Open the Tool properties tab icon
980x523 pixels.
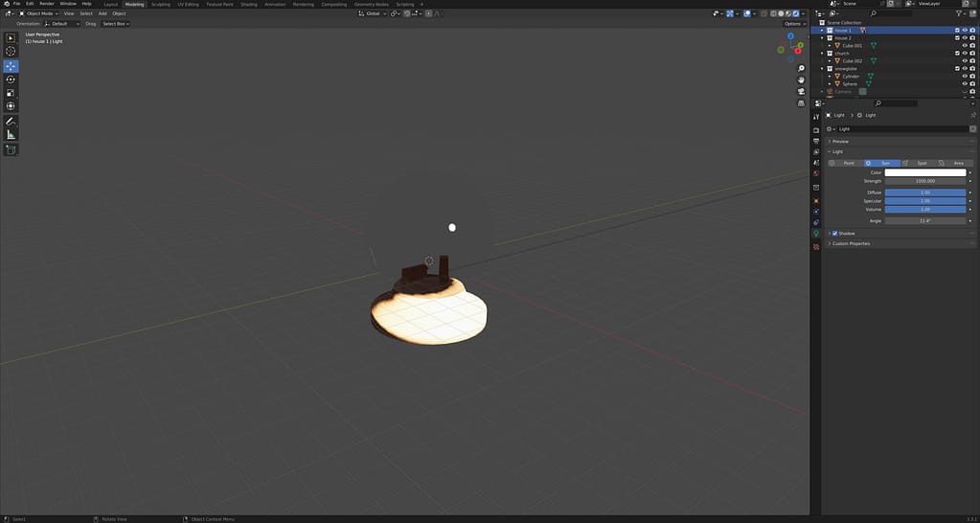[816, 116]
